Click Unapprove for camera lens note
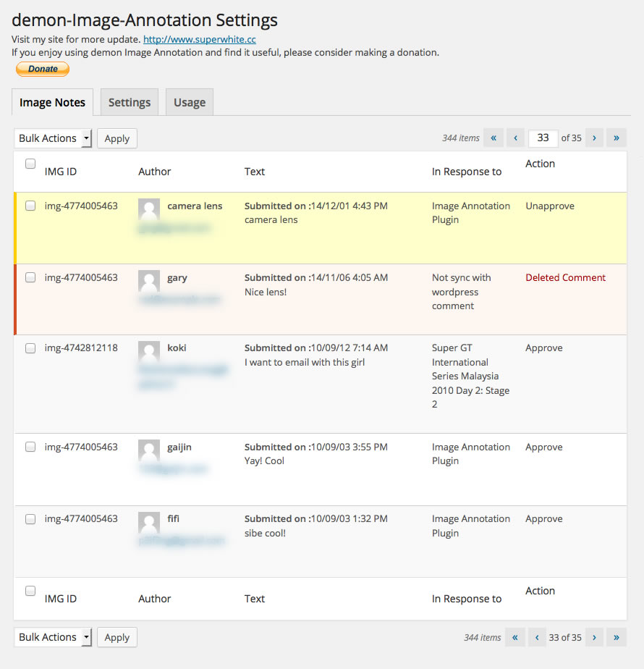 tap(550, 206)
